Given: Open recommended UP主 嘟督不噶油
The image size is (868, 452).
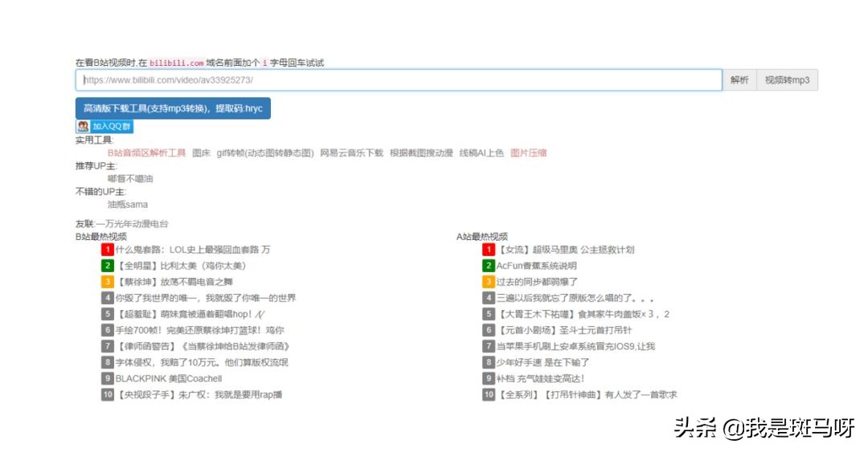Looking at the screenshot, I should 130,179.
